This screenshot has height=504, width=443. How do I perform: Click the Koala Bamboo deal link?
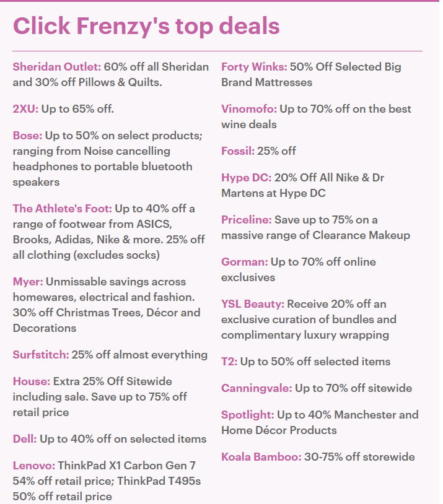tap(261, 457)
